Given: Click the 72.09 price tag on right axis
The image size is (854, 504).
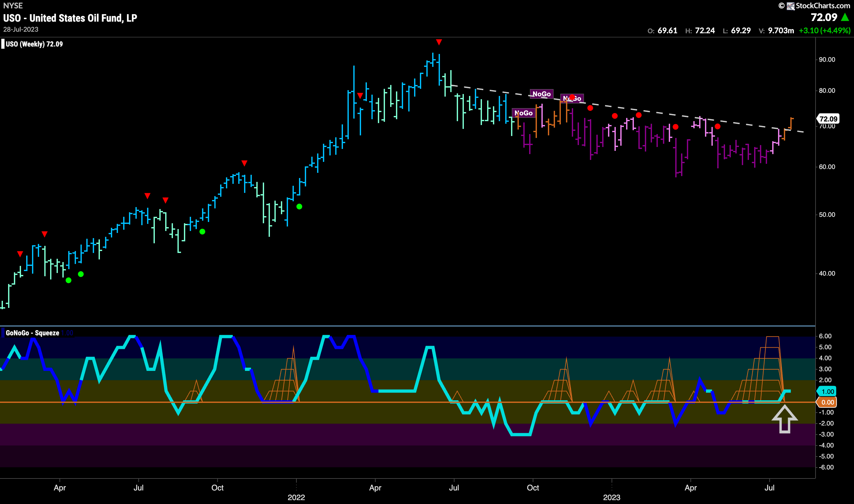Looking at the screenshot, I should click(x=828, y=119).
